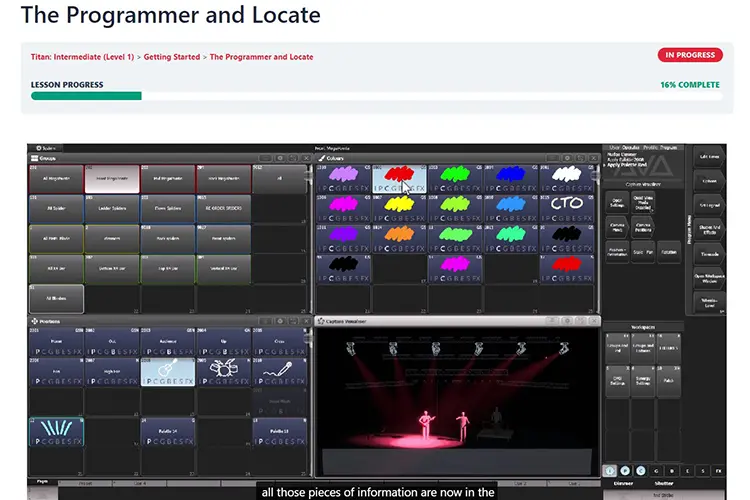Select the Intensity (I) attribute bank

click(609, 471)
